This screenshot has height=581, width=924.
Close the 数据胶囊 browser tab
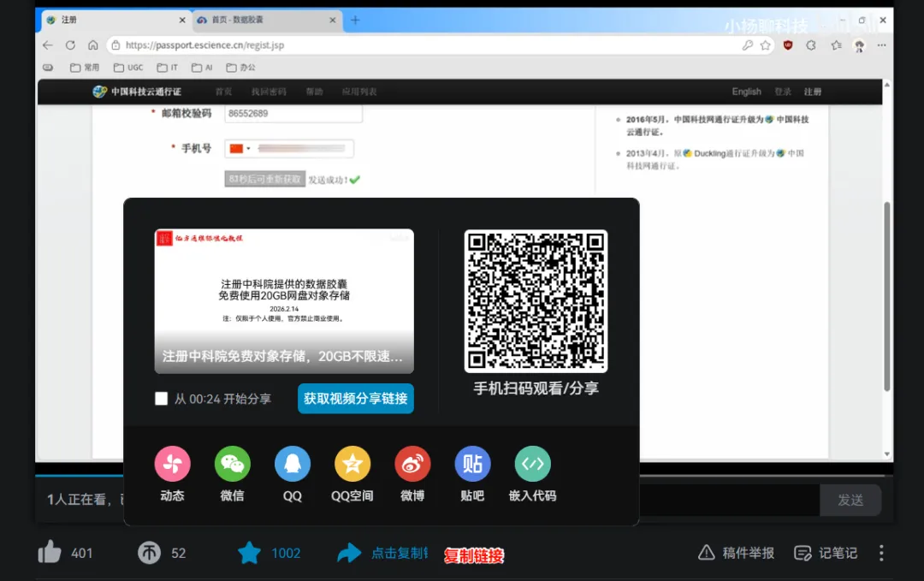[332, 20]
